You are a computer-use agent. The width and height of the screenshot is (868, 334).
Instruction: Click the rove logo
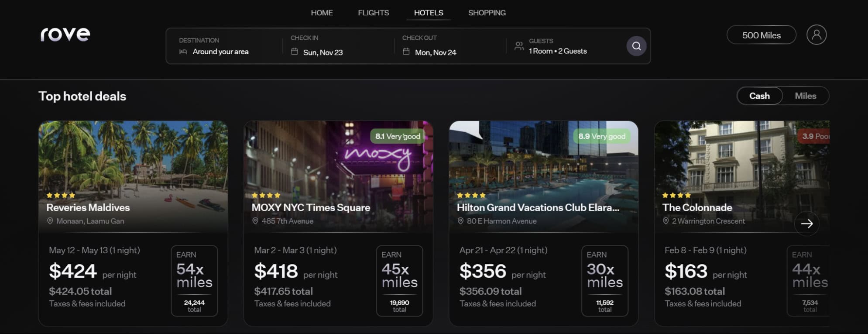pos(65,34)
